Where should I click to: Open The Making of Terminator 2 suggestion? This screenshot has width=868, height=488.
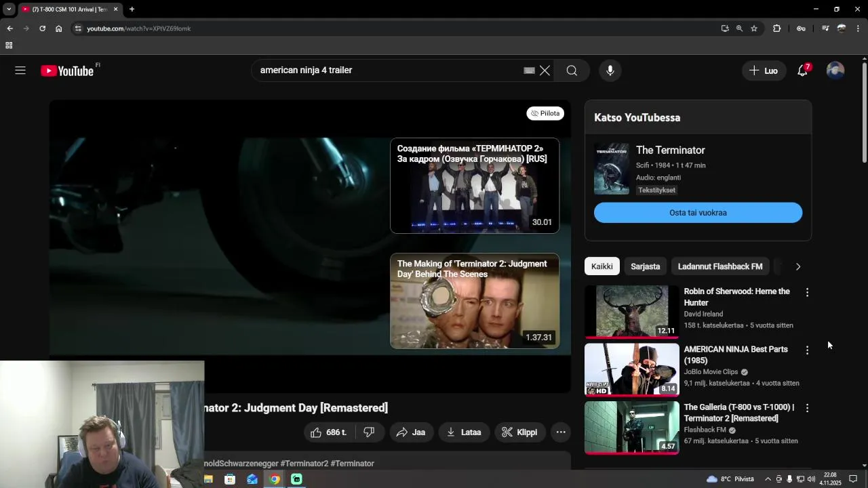[475, 301]
